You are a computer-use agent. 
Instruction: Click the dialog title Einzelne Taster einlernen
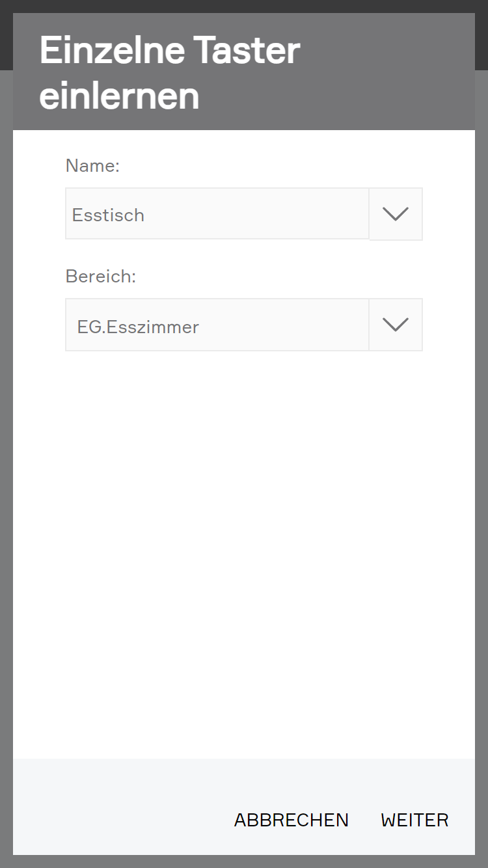(170, 72)
